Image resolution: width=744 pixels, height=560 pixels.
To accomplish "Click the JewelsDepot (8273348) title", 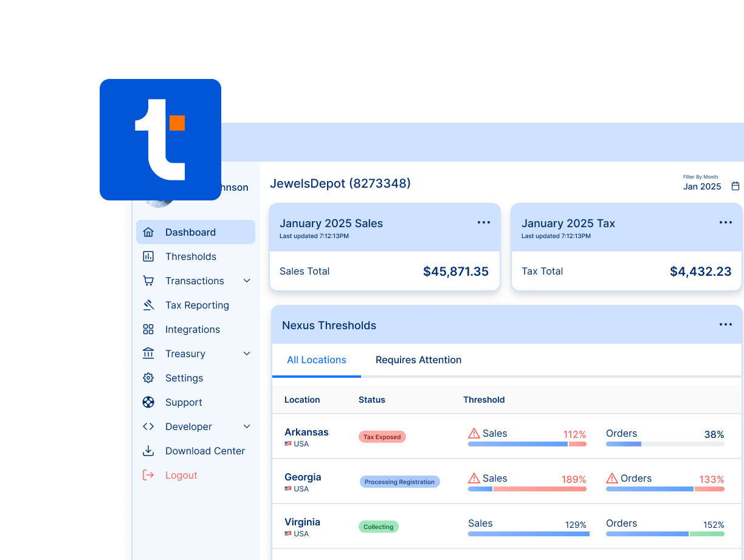I will (x=340, y=183).
